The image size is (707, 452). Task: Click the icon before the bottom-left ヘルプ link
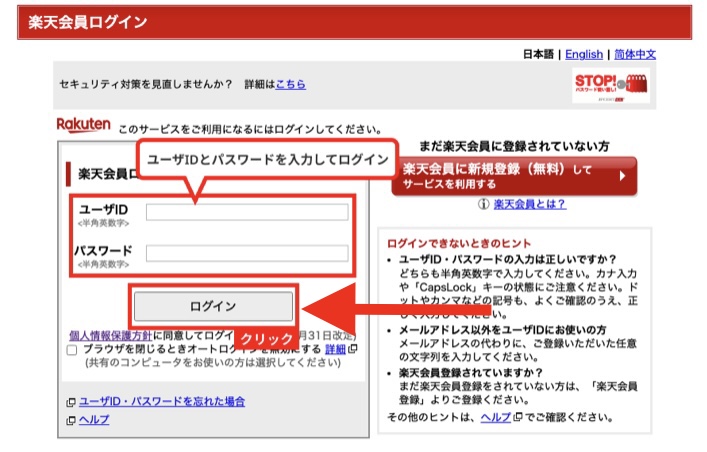(x=71, y=420)
